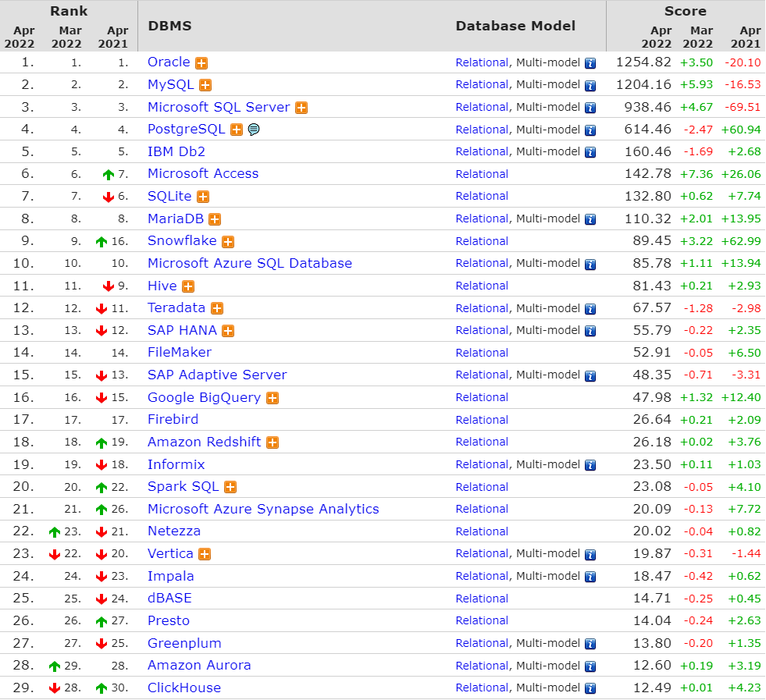Open the ClickHouse link
Image resolution: width=766 pixels, height=700 pixels.
pyautogui.click(x=184, y=688)
